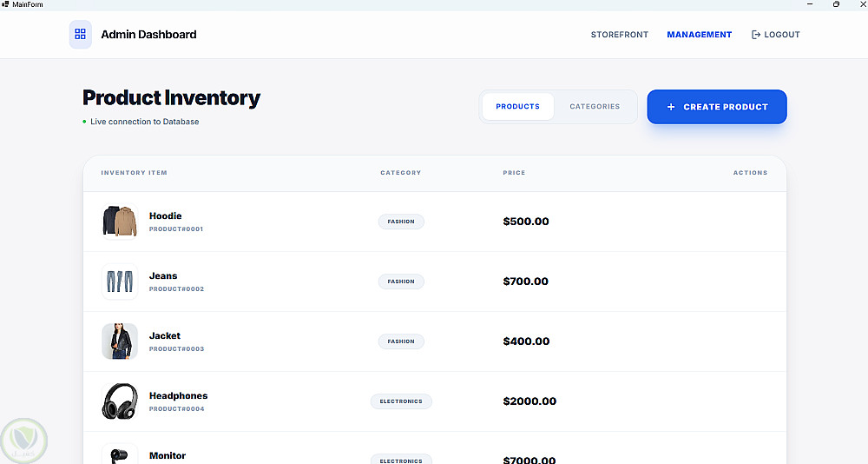
Task: Click the $2000.00 price value
Action: point(529,401)
